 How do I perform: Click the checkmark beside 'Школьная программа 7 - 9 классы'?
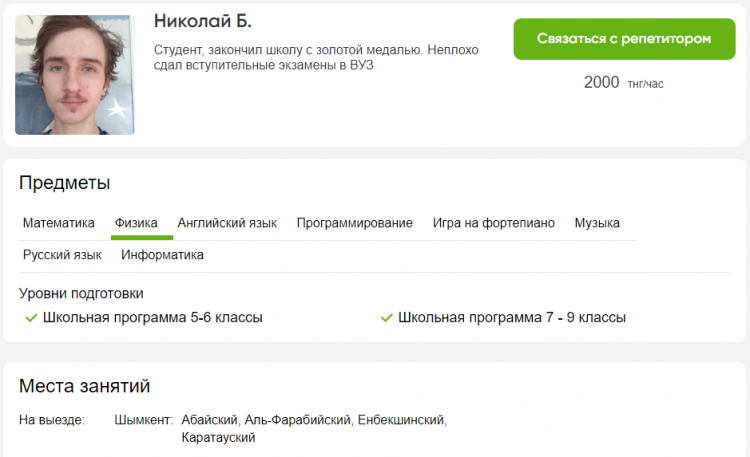pyautogui.click(x=386, y=318)
